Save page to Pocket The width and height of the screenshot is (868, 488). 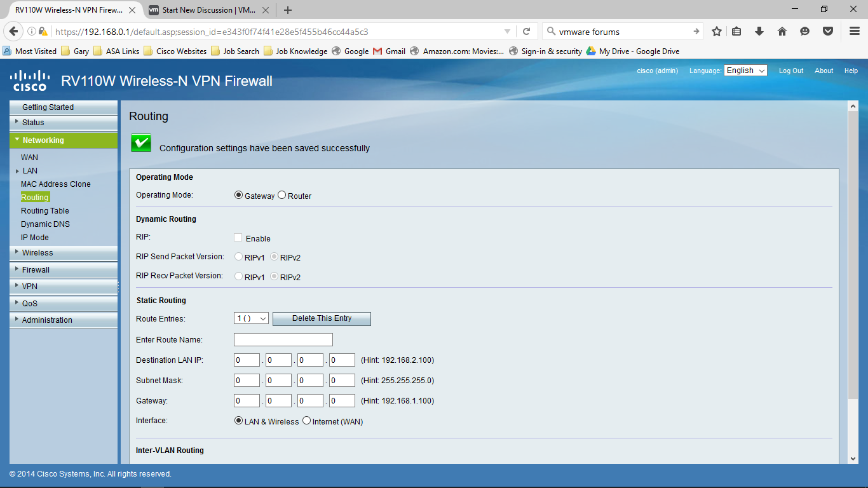(827, 30)
